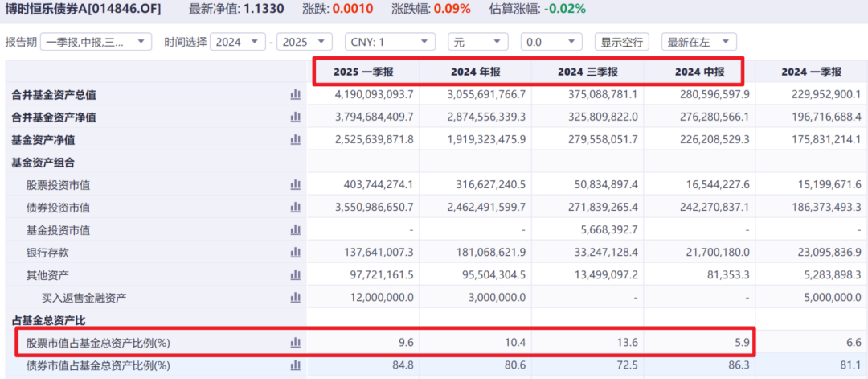Click the 涨跌 value 0.0010
Screen dimensions: 868x379
pos(353,9)
